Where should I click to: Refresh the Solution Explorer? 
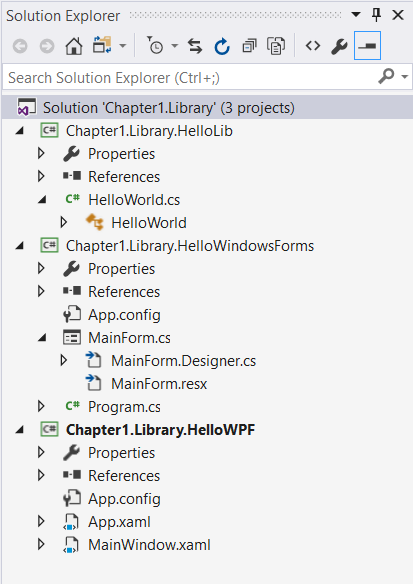click(222, 46)
